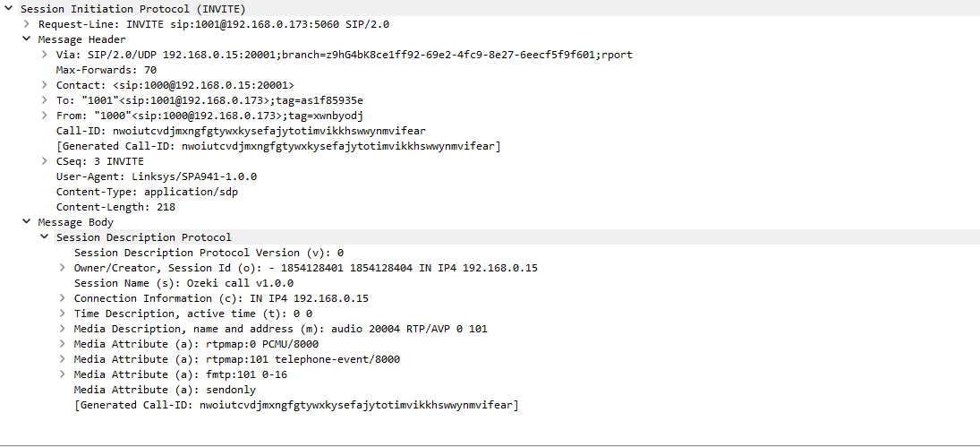Collapse the Session Description Protocol subtree
The width and height of the screenshot is (980, 447).
click(45, 237)
